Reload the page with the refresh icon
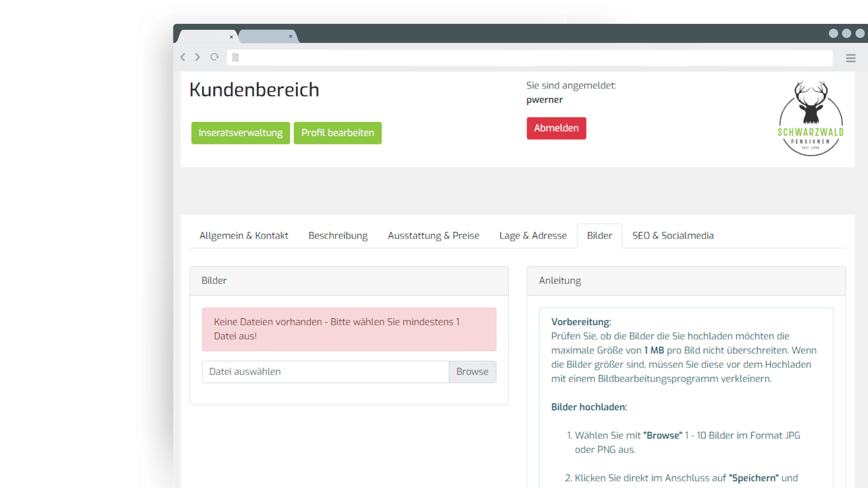868x488 pixels. [x=214, y=57]
